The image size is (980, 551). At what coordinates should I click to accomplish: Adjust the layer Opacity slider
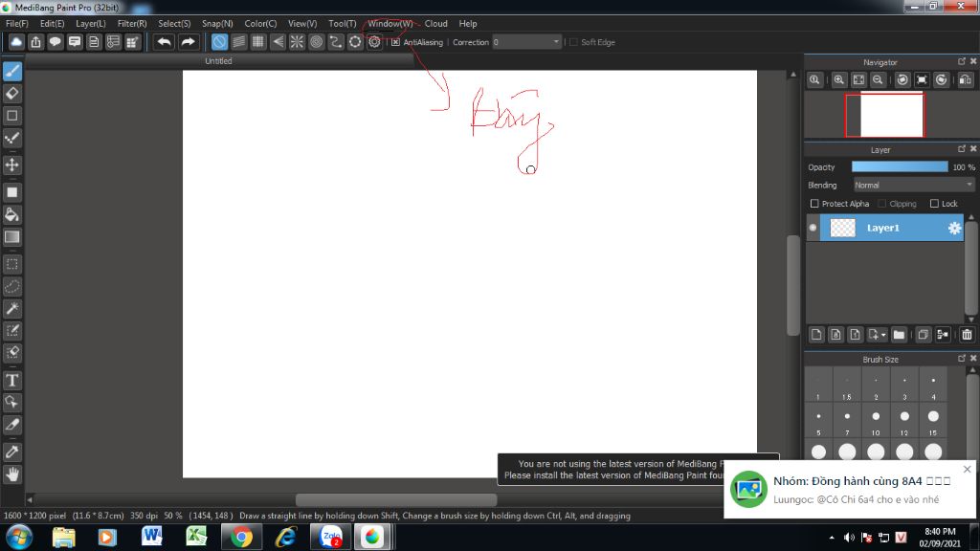pos(900,166)
